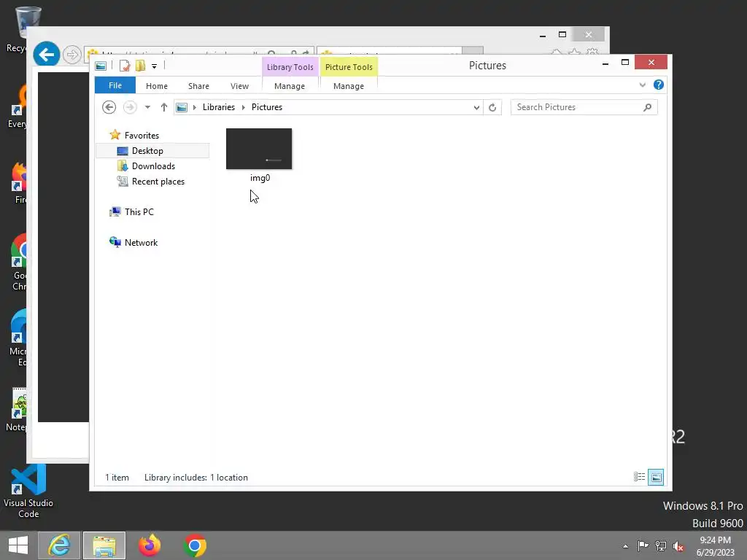Screen dimensions: 747x560
Task: Switch to Details view in status bar
Action: (x=639, y=477)
